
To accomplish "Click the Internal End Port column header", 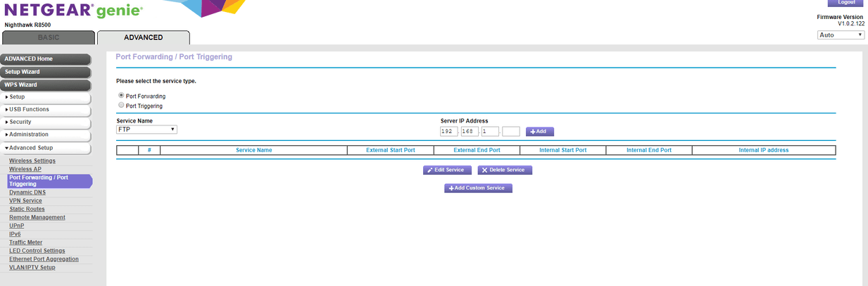I will tap(648, 150).
